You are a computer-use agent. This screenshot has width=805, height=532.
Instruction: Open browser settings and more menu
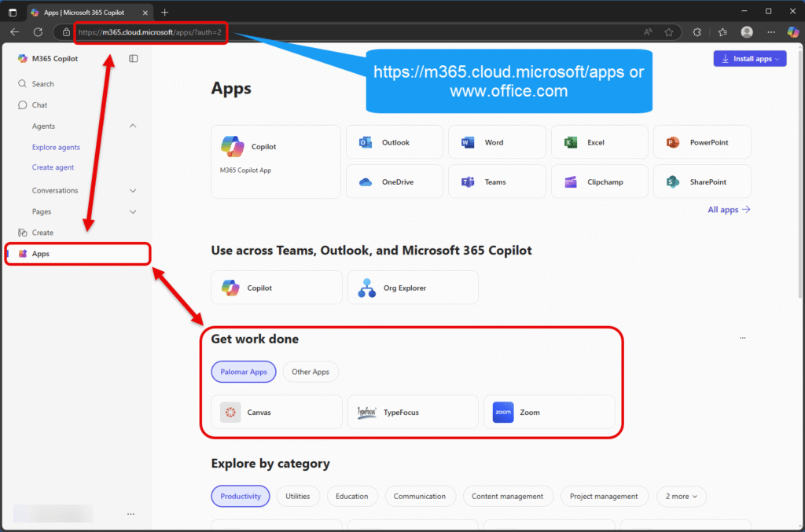(771, 31)
